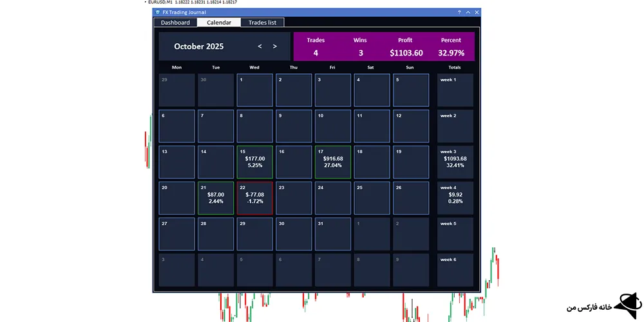Image resolution: width=644 pixels, height=322 pixels.
Task: Click the website logo in bottom-right corner
Action: click(x=625, y=307)
